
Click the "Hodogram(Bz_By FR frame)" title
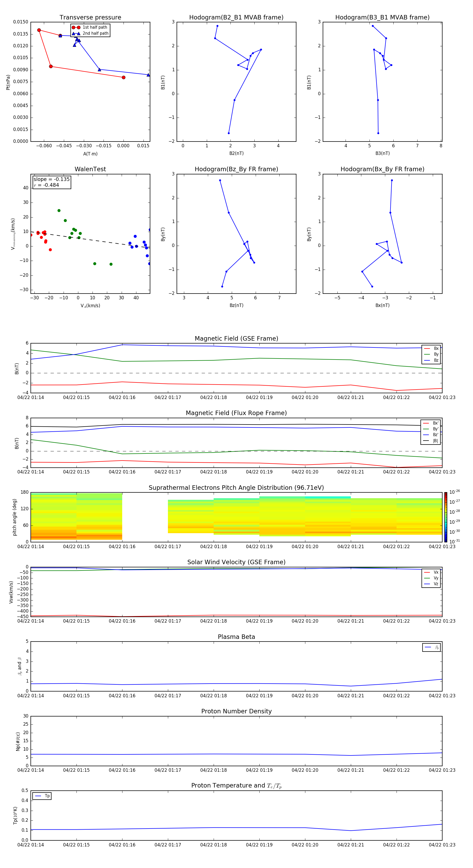236,169
